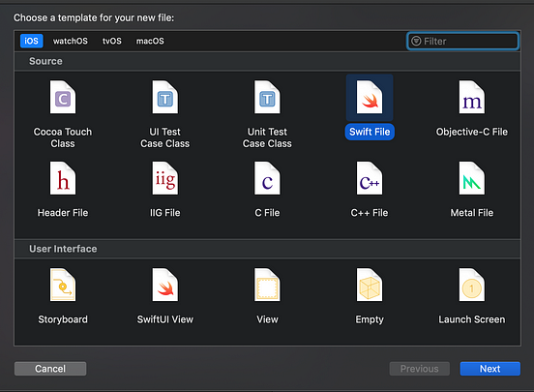Image resolution: width=534 pixels, height=392 pixels.
Task: Select the C++ File icon
Action: (x=370, y=178)
